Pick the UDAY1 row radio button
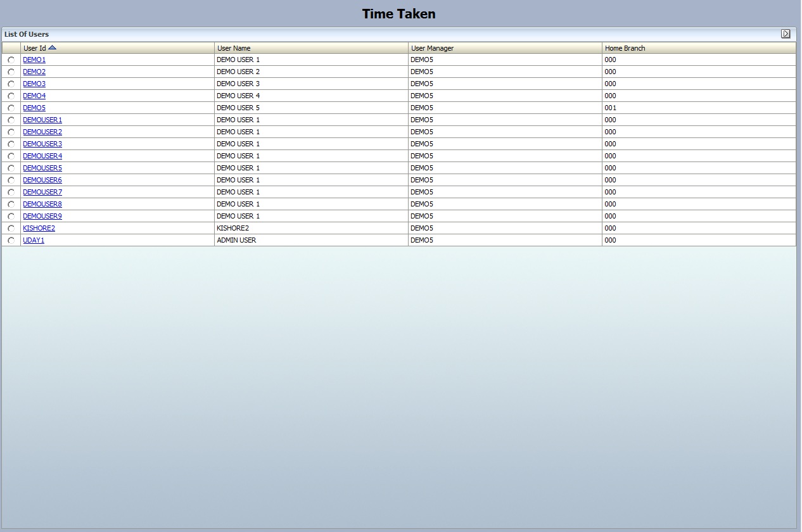This screenshot has height=532, width=802. pos(11,241)
